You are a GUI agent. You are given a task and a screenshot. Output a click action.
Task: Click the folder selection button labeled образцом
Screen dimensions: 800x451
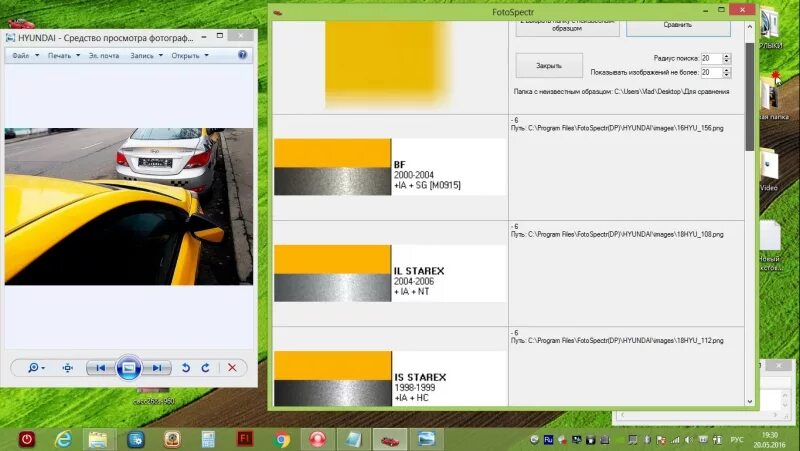point(567,27)
